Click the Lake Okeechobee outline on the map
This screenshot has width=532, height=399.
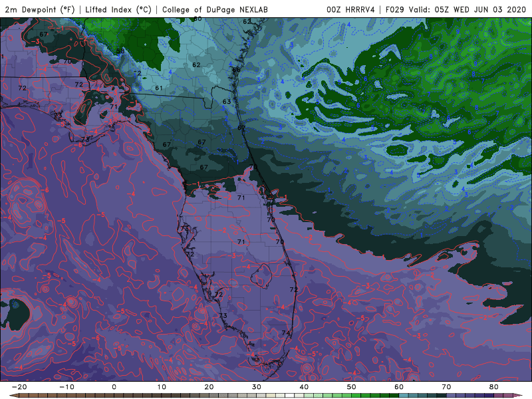coord(261,276)
